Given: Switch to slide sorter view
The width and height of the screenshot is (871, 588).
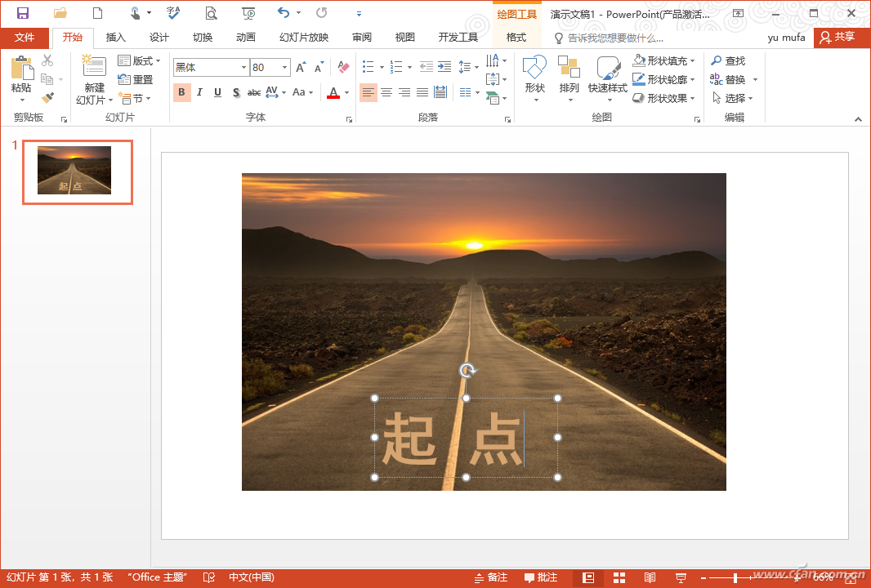Looking at the screenshot, I should click(619, 577).
